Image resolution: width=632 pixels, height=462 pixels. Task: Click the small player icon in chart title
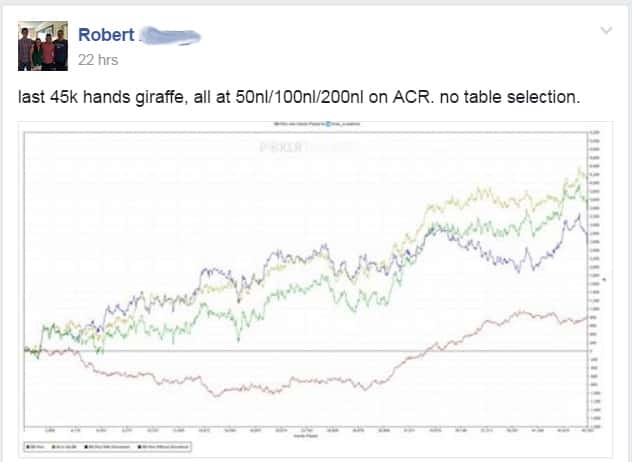[x=328, y=124]
